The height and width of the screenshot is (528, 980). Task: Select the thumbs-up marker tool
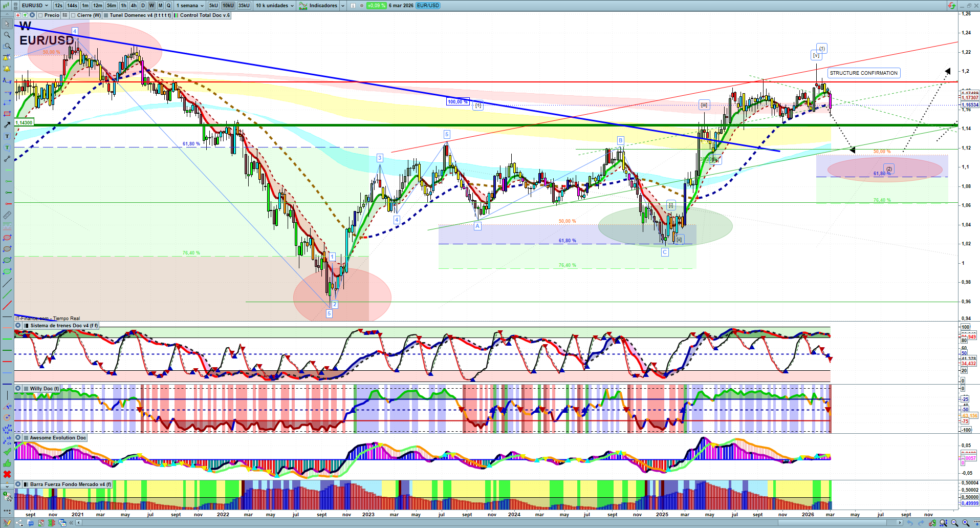[x=7, y=463]
